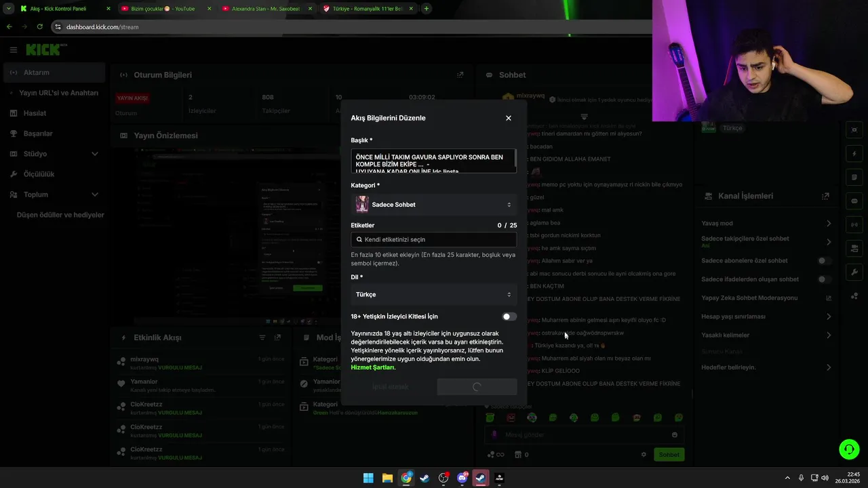Expand the Toplum sidebar section
Image resolution: width=868 pixels, height=488 pixels.
coord(54,195)
